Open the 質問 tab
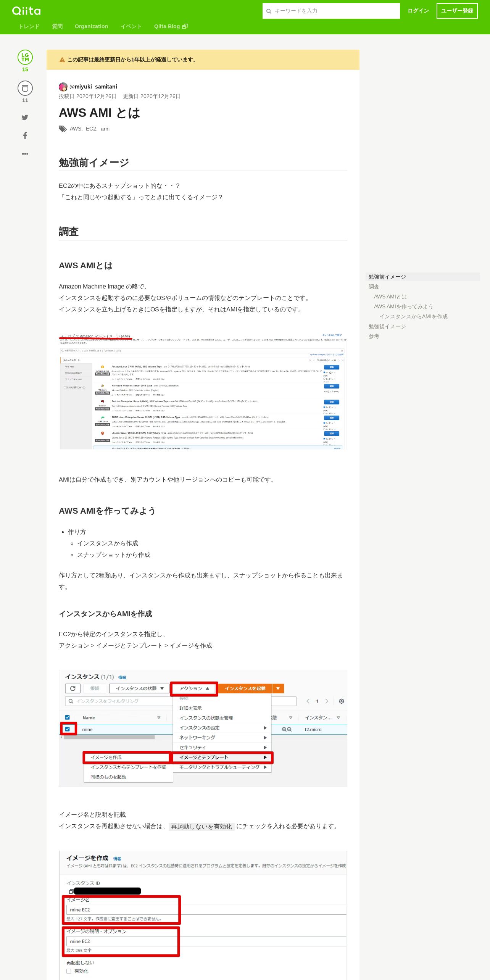Screen dimensions: 490x980 pos(57,26)
